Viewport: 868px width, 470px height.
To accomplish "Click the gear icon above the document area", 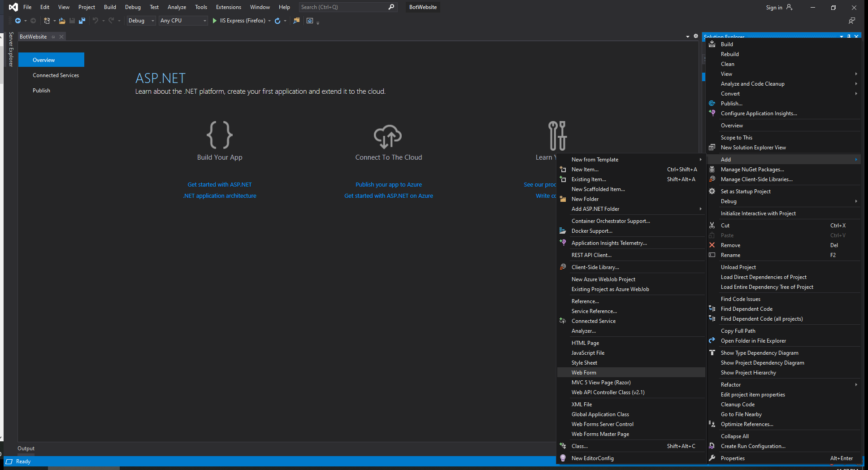I will 696,36.
